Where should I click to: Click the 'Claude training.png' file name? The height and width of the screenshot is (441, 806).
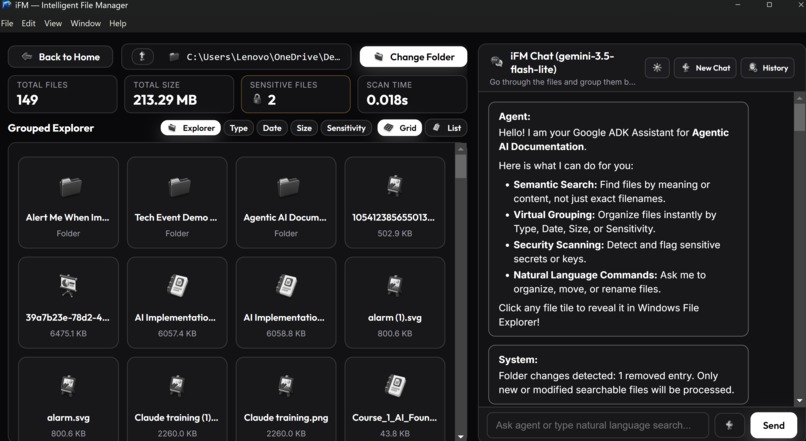coord(286,417)
